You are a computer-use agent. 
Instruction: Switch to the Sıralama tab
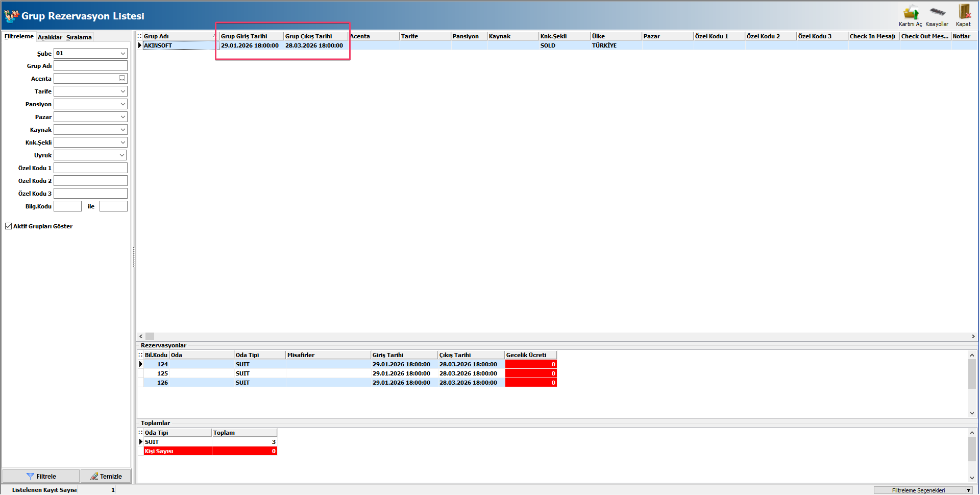[x=79, y=37]
